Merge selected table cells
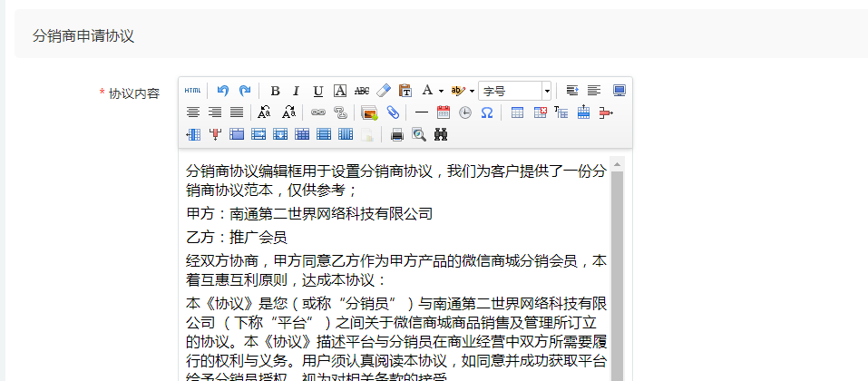868x381 pixels. pyautogui.click(x=237, y=134)
